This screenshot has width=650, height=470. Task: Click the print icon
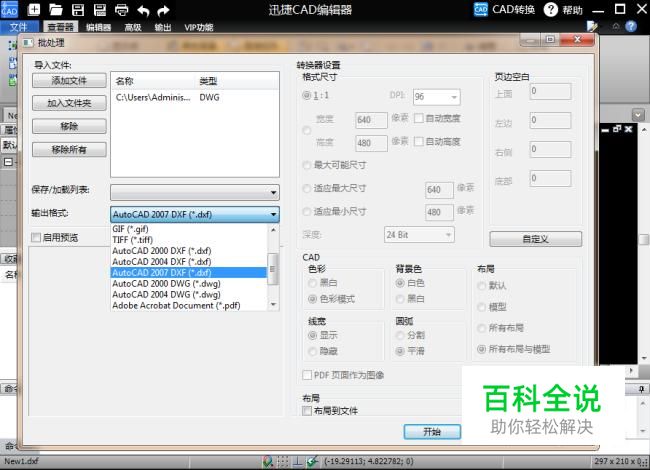coord(121,10)
